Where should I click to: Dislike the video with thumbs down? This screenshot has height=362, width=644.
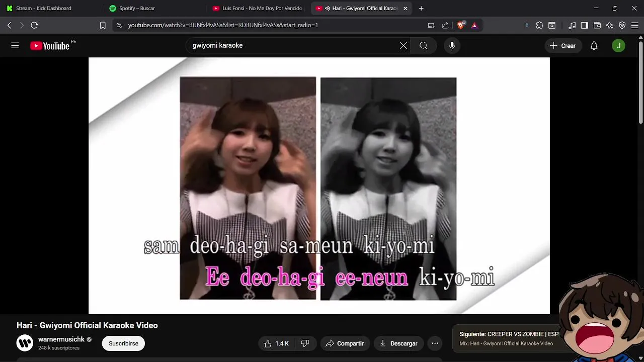pos(305,343)
